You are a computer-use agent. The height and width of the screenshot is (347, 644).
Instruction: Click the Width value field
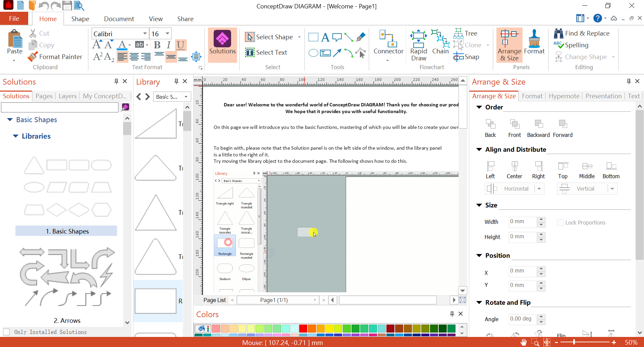(522, 221)
